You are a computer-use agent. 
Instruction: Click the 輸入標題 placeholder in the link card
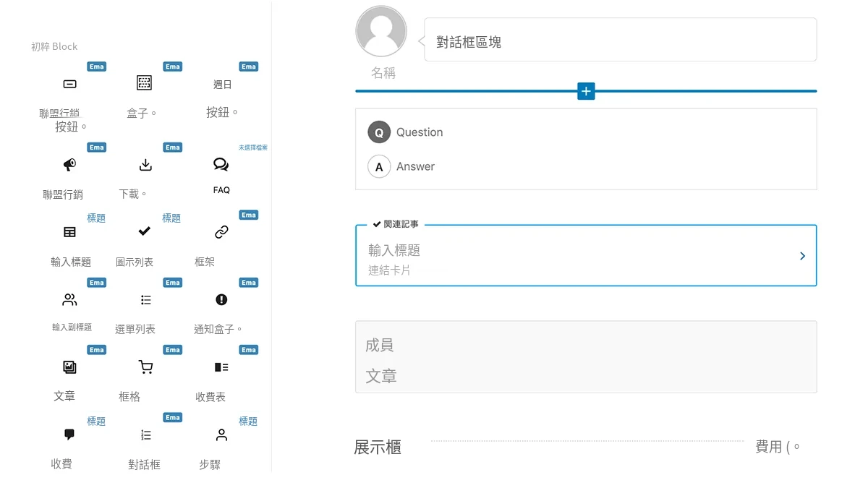394,250
